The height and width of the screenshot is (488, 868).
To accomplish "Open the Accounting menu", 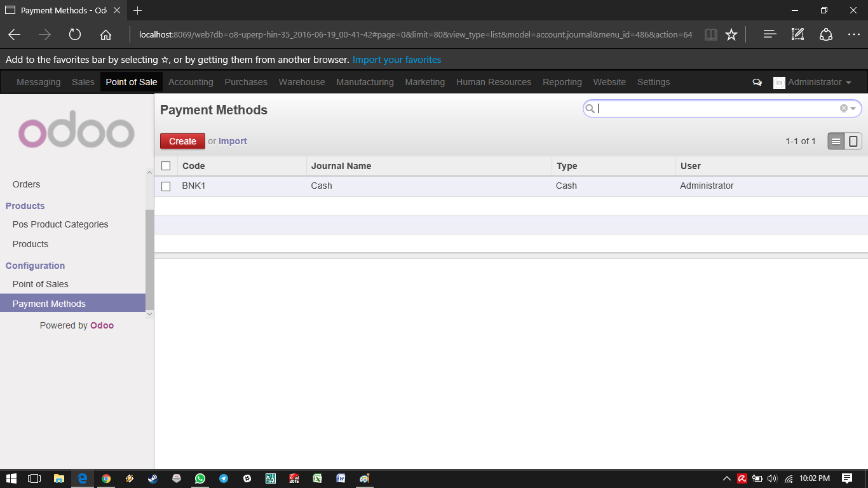I will 191,83.
